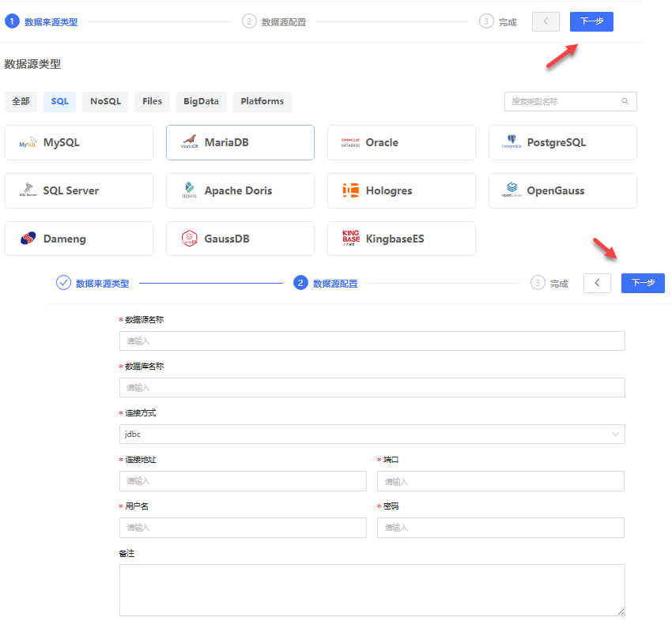Click 数据源配置 step label in lower wizard

click(335, 284)
